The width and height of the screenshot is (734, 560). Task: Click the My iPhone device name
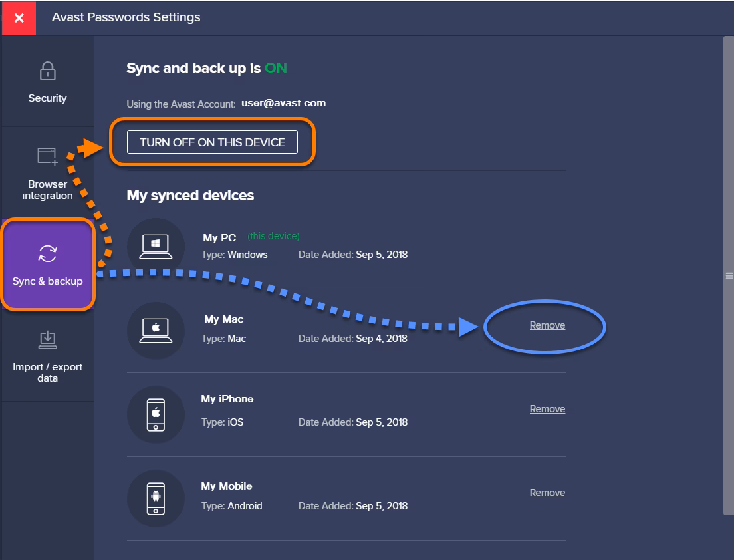pos(227,399)
